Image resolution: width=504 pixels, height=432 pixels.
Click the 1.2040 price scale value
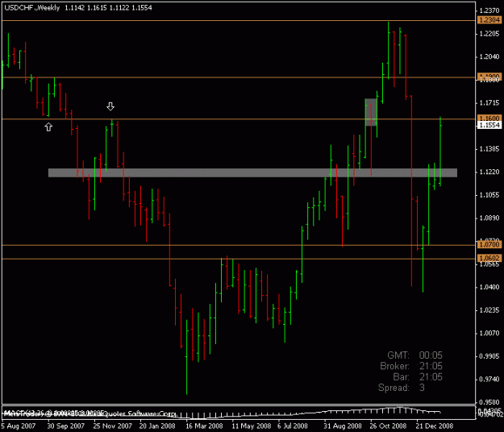tap(489, 57)
